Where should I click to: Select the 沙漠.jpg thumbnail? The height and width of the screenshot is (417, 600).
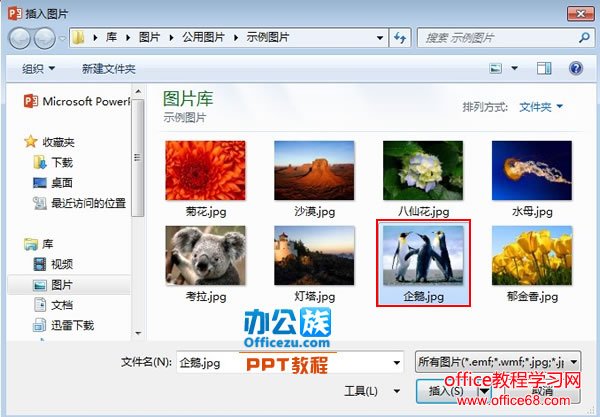coord(314,171)
